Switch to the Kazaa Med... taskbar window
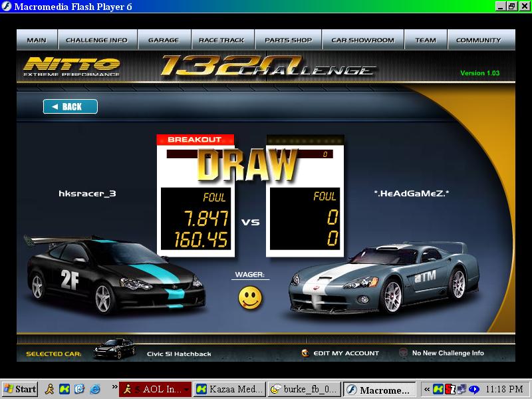 229,389
